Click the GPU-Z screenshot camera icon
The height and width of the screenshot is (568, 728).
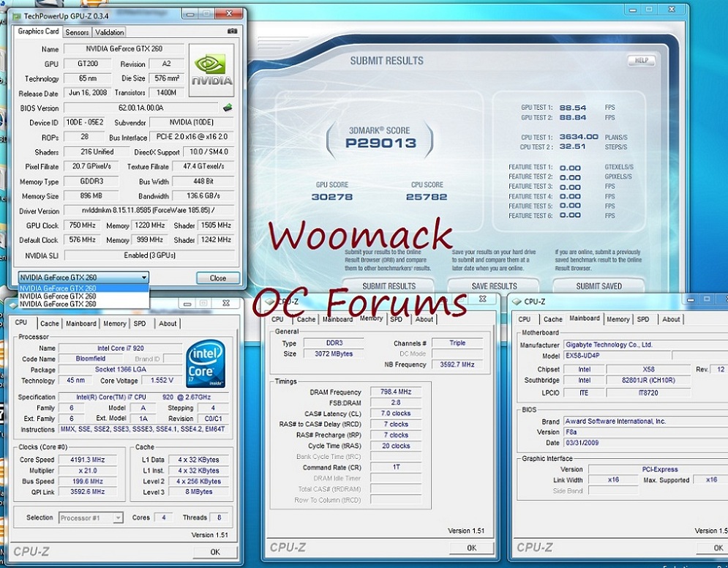233,31
